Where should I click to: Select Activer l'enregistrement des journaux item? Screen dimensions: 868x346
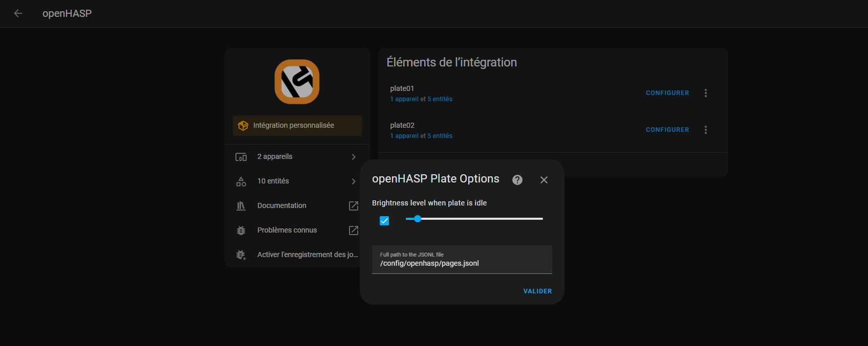click(307, 255)
